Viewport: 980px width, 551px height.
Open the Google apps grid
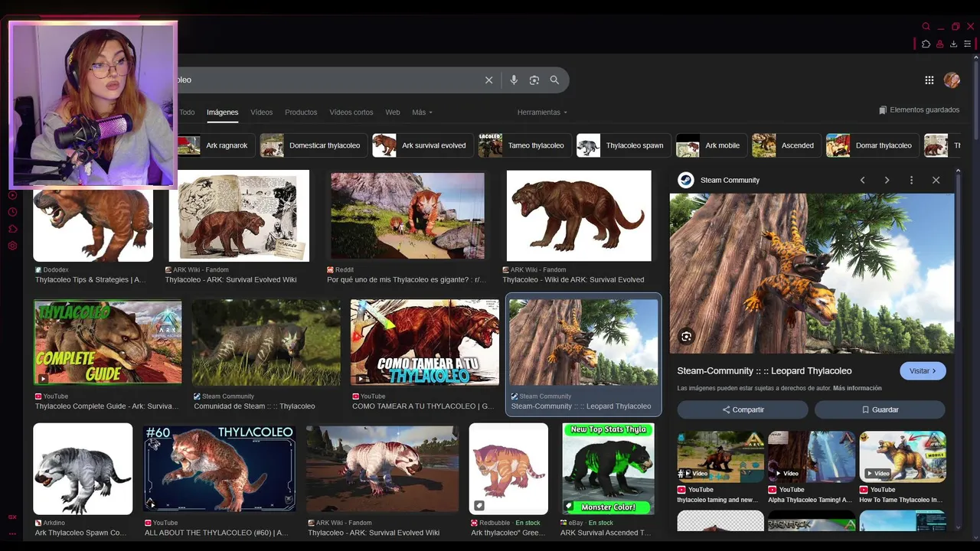tap(929, 80)
